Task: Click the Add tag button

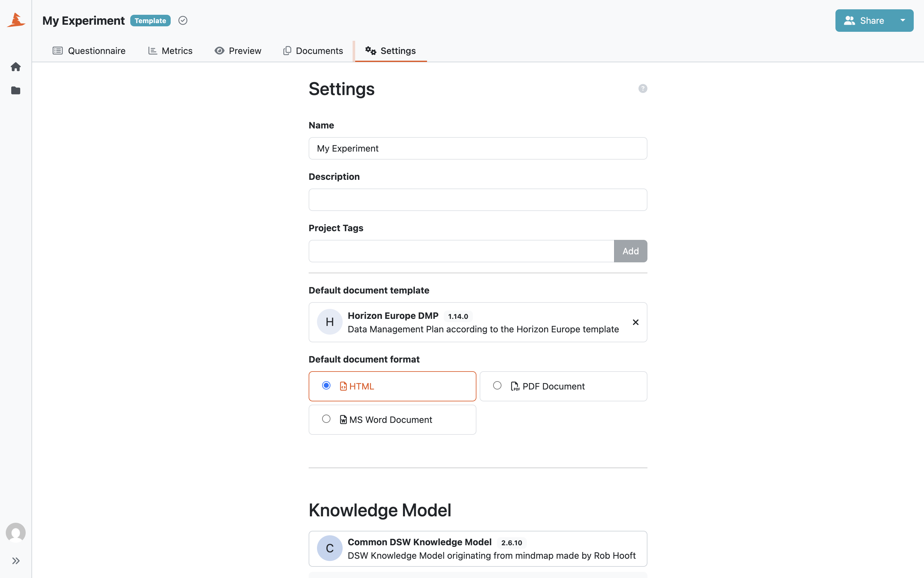Action: (x=630, y=251)
